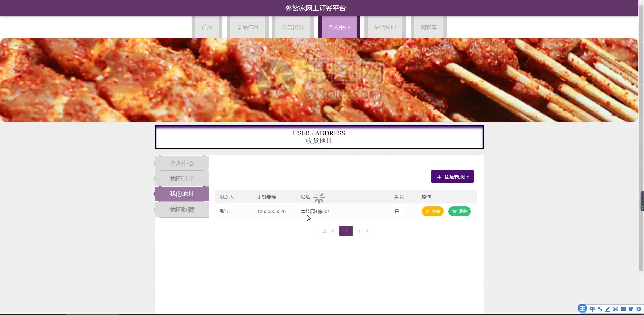
Task: Open the soft keyboard icon
Action: coord(623,309)
